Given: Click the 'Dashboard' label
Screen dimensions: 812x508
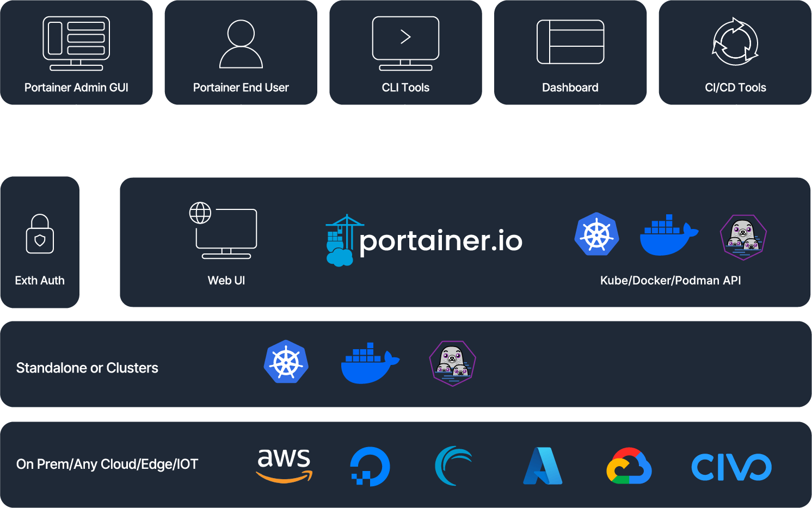Looking at the screenshot, I should 570,88.
